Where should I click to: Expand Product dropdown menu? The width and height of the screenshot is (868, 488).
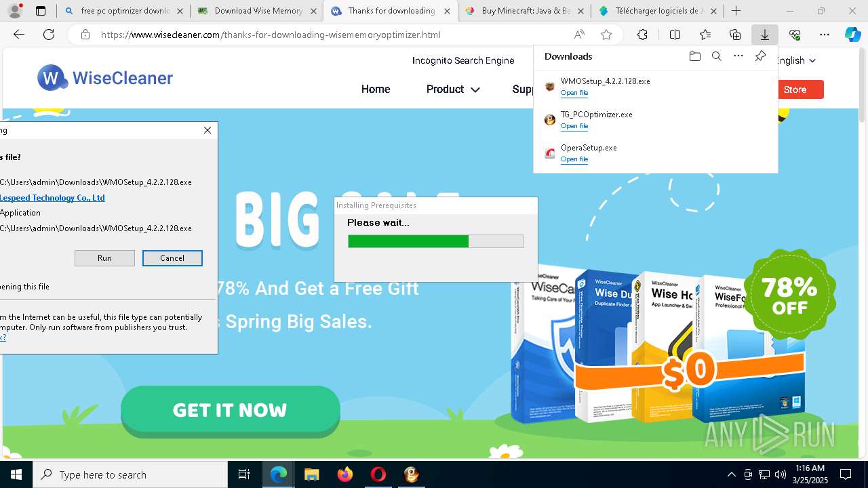point(453,89)
